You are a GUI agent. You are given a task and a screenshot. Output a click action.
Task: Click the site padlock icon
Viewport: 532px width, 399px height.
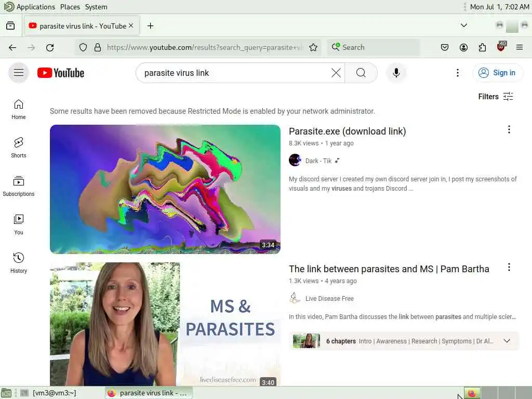coord(97,47)
